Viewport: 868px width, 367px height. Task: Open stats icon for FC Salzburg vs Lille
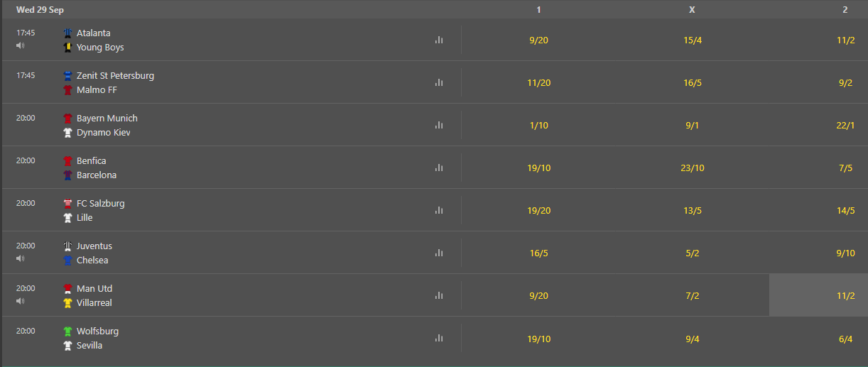pos(438,211)
